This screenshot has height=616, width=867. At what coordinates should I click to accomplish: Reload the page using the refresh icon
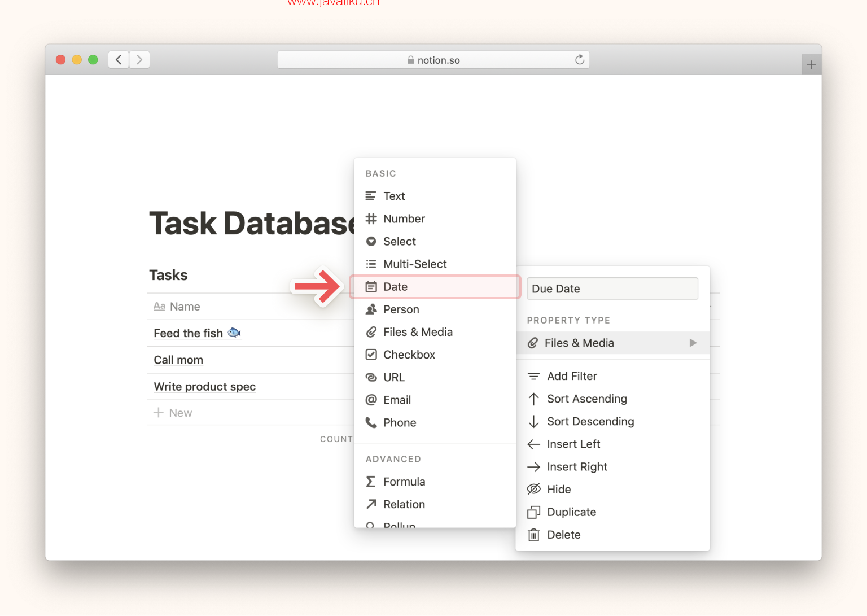click(x=579, y=60)
